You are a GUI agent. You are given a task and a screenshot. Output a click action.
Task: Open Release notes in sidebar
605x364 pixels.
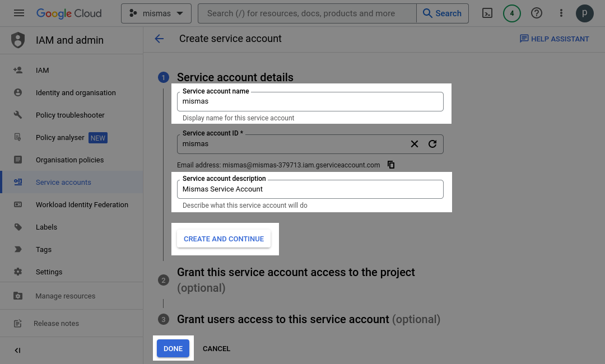pyautogui.click(x=71, y=323)
